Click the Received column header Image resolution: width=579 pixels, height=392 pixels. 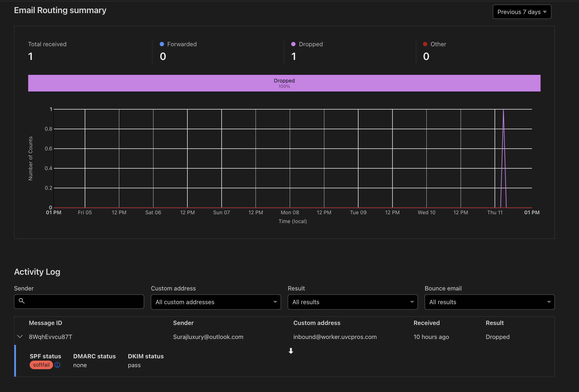pos(426,323)
